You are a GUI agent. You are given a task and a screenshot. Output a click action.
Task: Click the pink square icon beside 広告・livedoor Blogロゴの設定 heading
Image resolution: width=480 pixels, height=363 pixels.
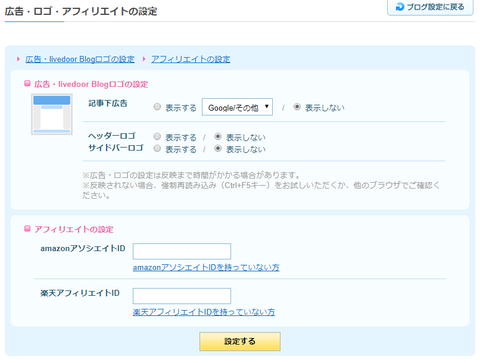tap(27, 83)
